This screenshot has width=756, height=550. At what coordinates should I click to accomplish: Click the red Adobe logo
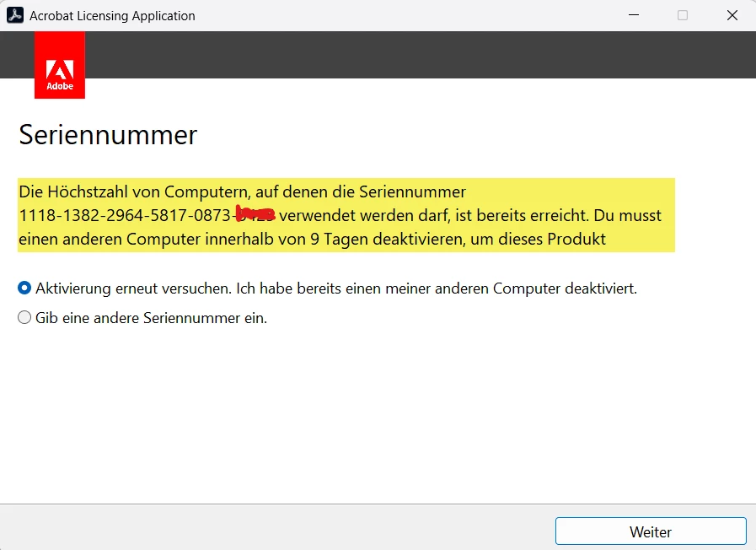(x=60, y=65)
